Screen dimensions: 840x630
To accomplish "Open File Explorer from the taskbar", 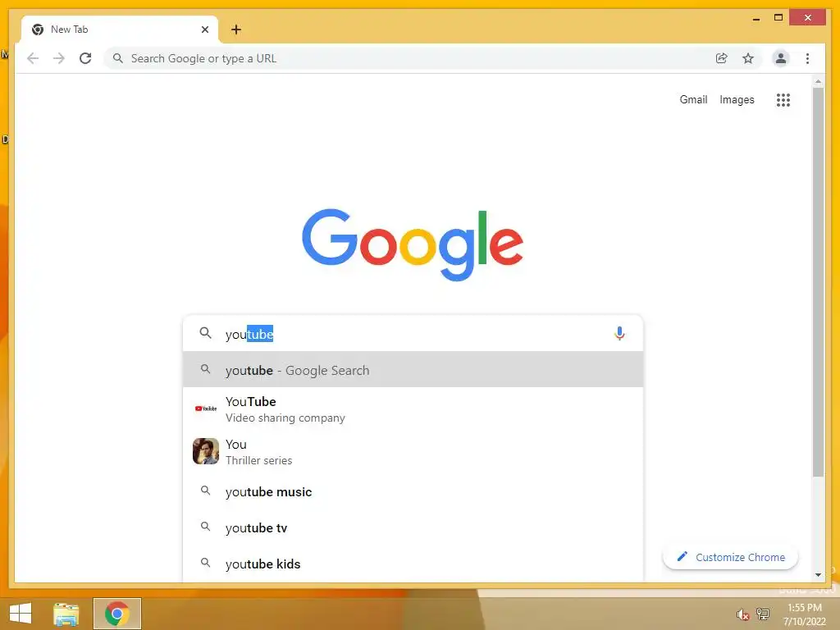I will click(x=66, y=614).
